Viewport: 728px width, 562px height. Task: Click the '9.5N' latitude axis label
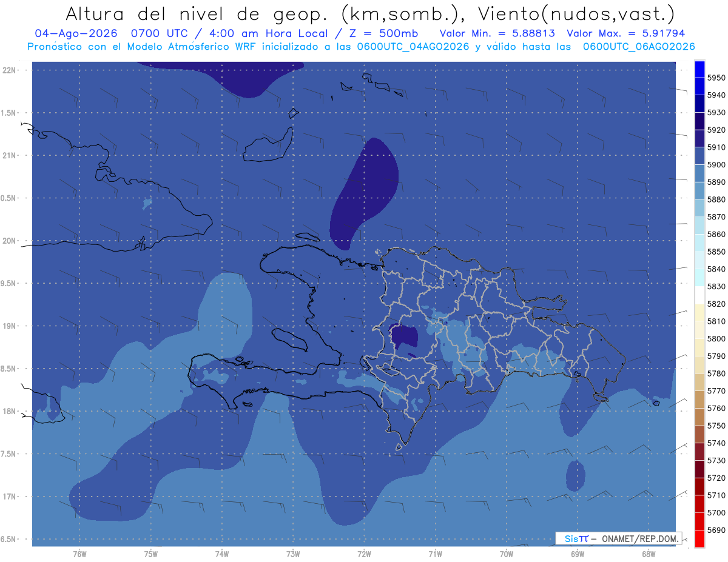point(9,283)
